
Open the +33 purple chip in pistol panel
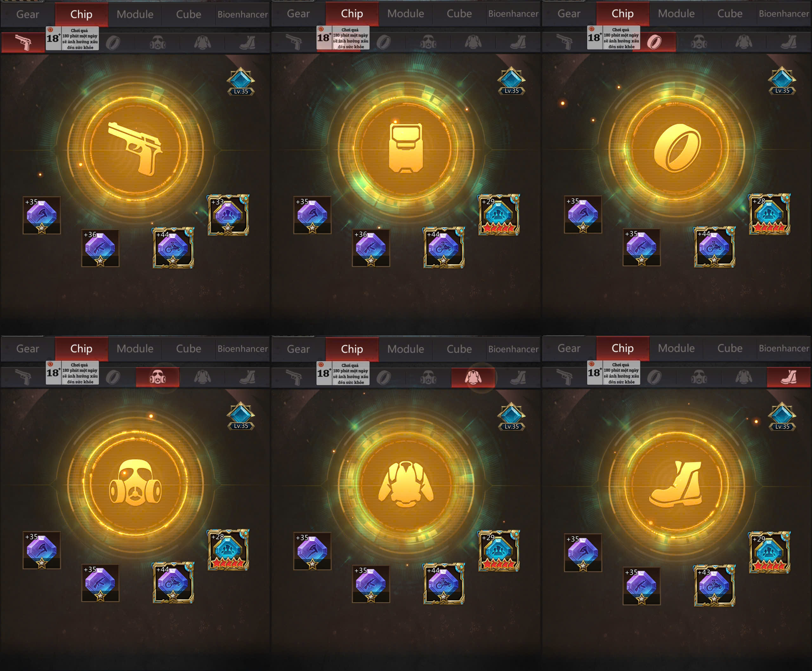(x=228, y=215)
